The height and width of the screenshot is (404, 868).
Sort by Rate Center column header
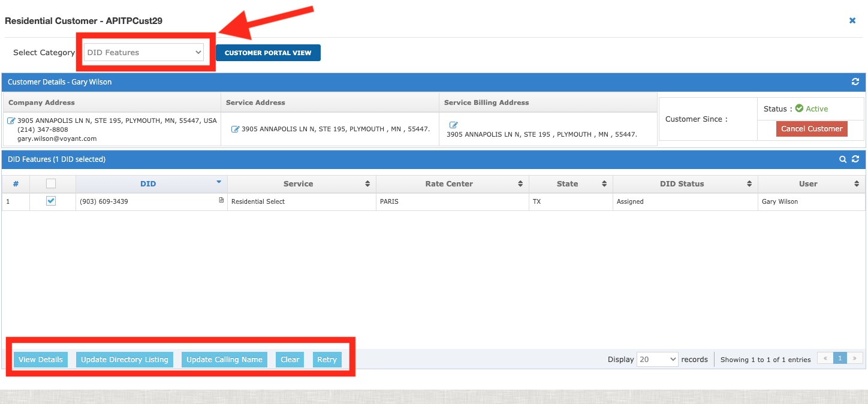tap(449, 183)
